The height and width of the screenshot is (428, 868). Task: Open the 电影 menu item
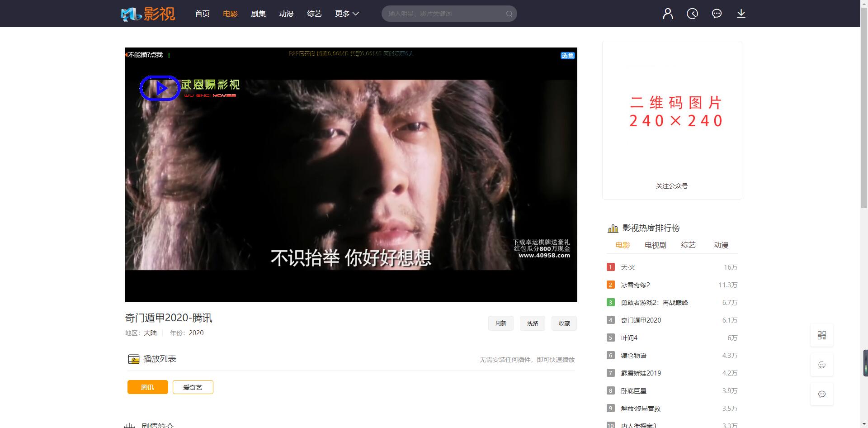(230, 14)
